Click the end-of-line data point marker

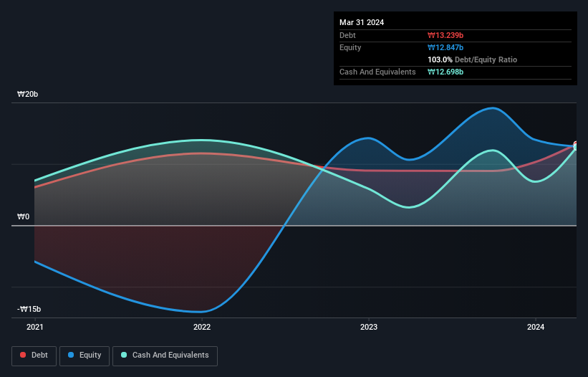coord(577,146)
